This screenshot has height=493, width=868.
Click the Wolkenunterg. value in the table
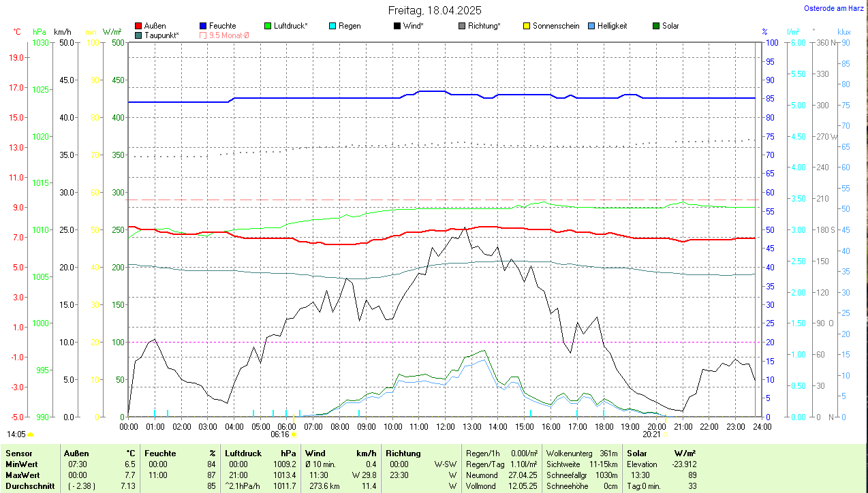point(608,453)
